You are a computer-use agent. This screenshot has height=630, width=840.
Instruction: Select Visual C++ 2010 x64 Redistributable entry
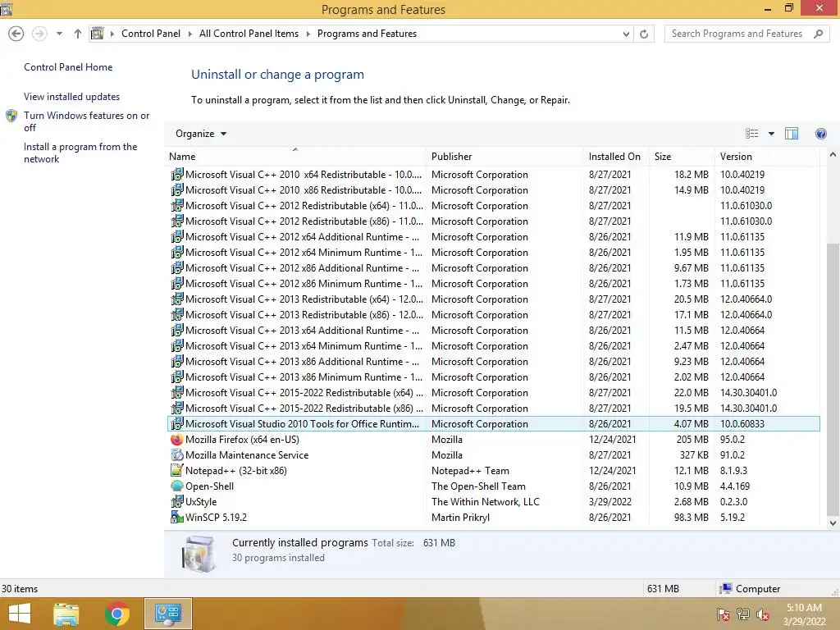tap(494, 175)
